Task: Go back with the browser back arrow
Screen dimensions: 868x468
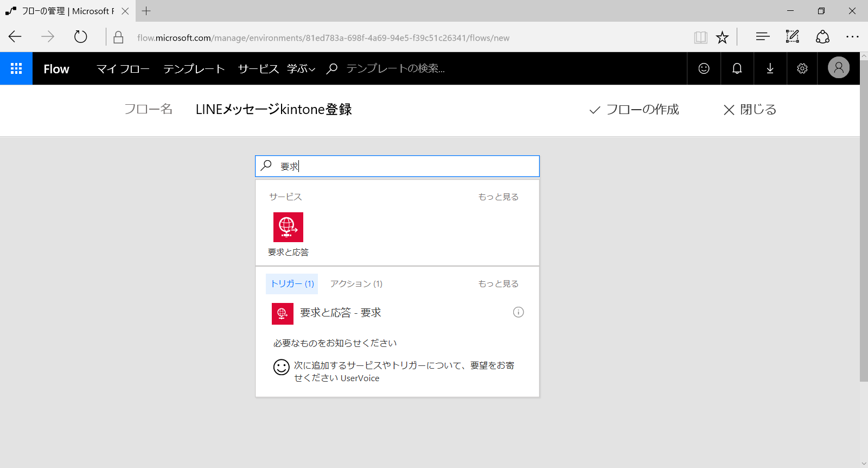Action: pos(15,37)
